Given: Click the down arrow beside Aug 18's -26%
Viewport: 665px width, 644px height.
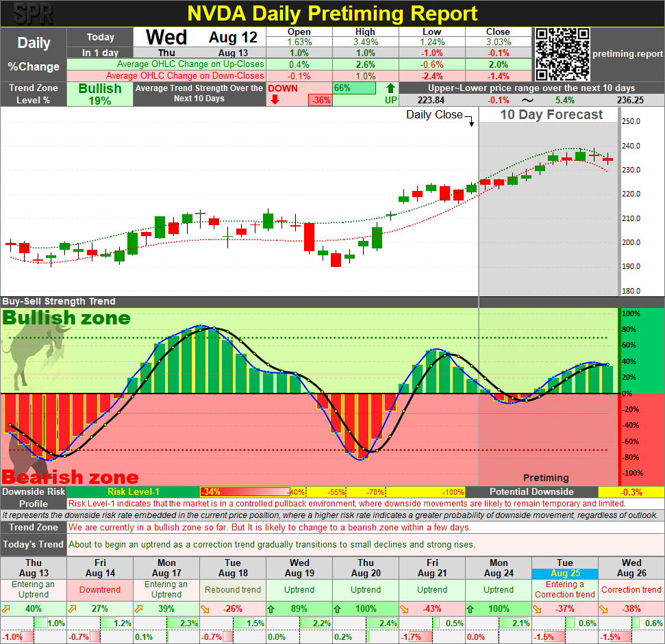Looking at the screenshot, I should 205,609.
